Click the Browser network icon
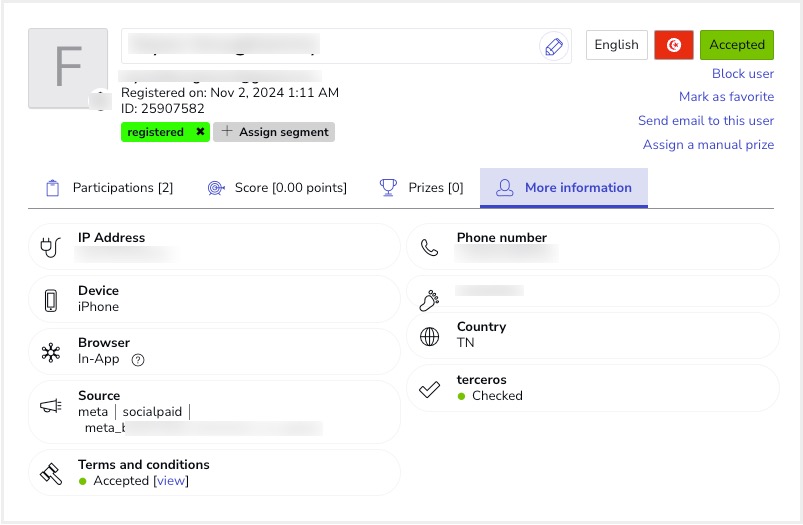 tap(51, 352)
